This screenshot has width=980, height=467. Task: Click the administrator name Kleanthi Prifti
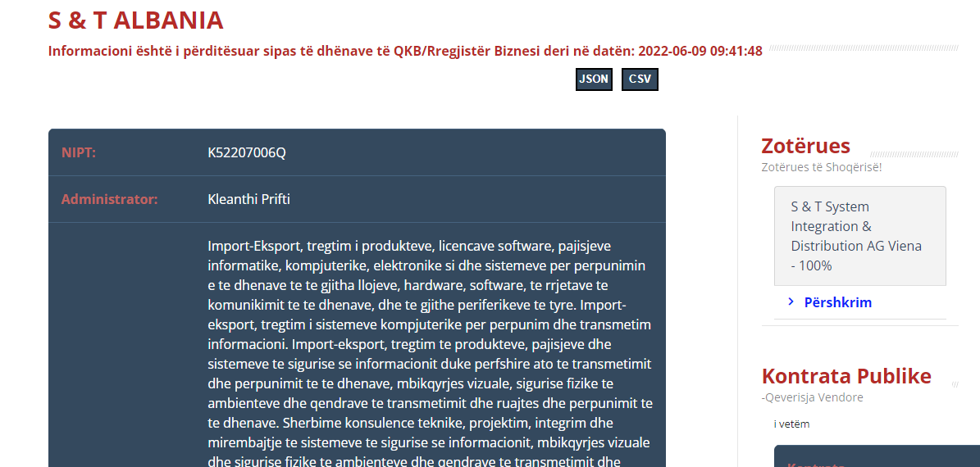tap(248, 199)
